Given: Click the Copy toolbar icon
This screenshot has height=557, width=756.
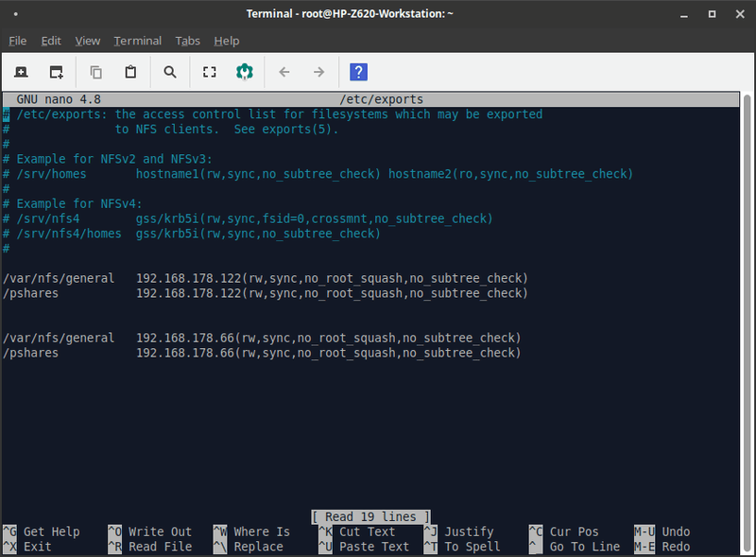Looking at the screenshot, I should tap(96, 73).
